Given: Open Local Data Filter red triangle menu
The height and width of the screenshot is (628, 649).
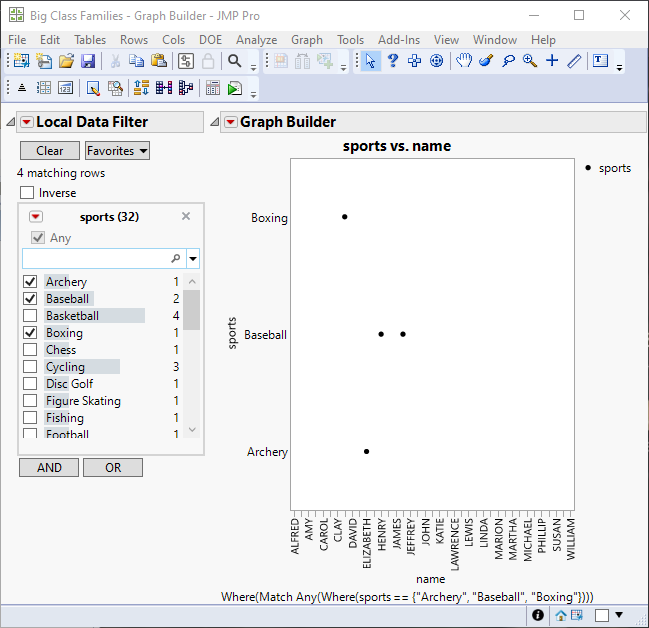Looking at the screenshot, I should 27,122.
